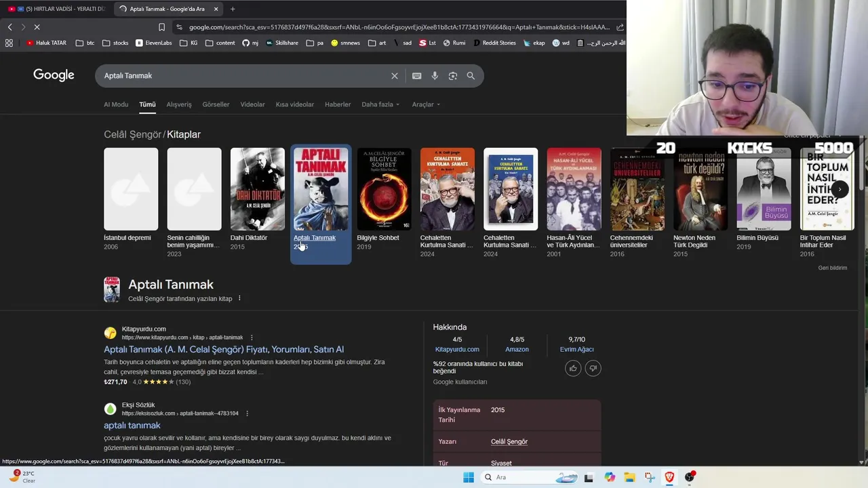This screenshot has height=488, width=868.
Task: Click the Geri bildirim feedback link
Action: [833, 268]
